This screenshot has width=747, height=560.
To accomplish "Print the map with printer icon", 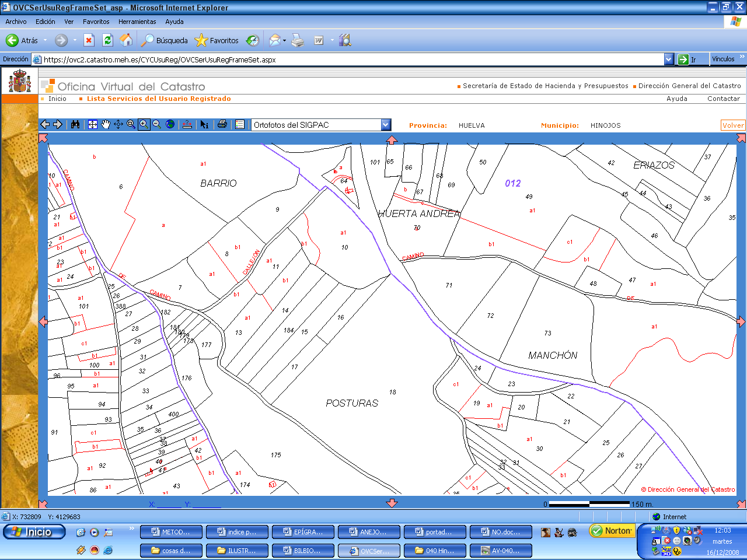I will tap(222, 124).
